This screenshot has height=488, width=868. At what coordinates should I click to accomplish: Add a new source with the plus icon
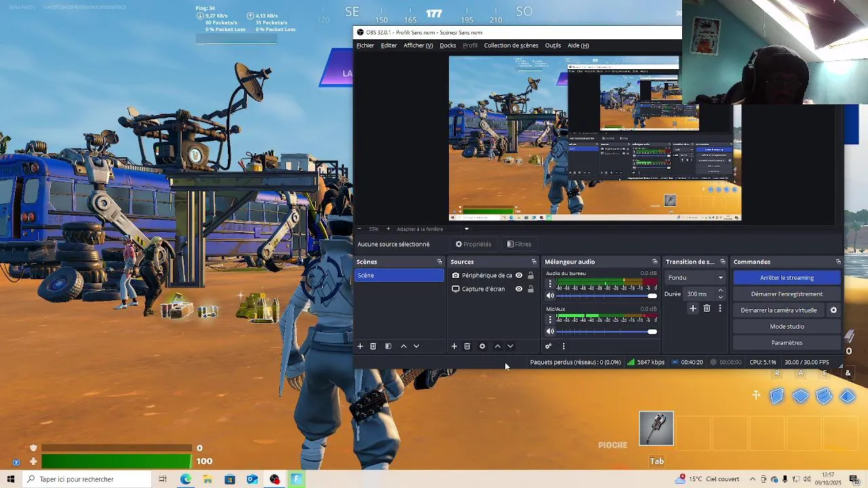454,346
